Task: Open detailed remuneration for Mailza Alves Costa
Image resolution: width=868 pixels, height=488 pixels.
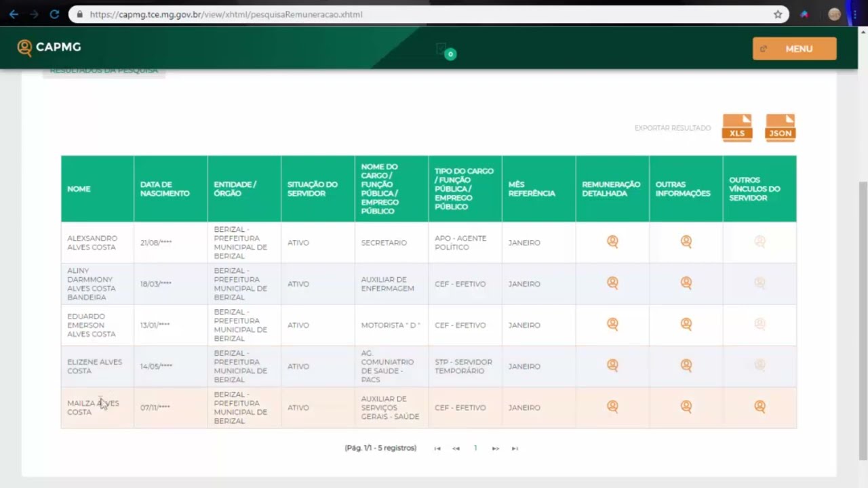Action: click(x=612, y=407)
